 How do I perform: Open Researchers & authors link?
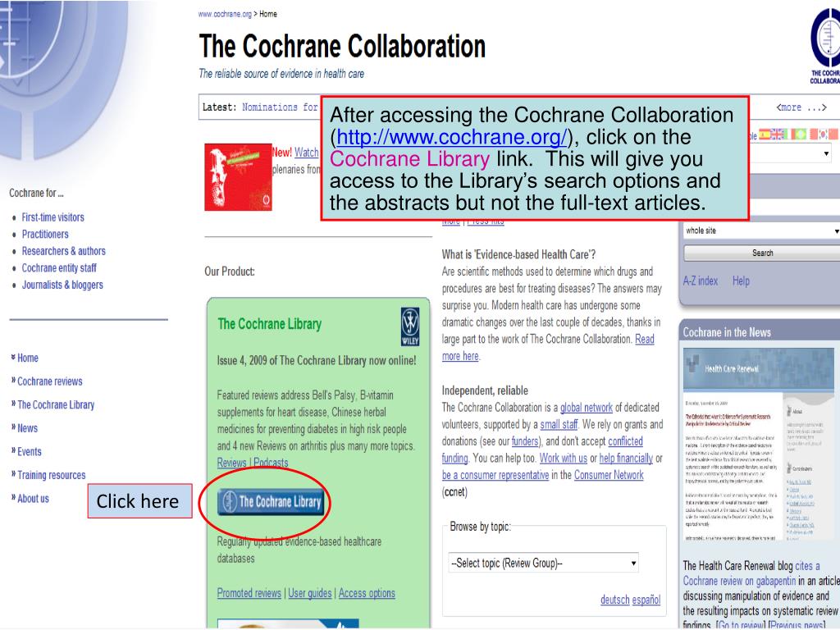coord(64,251)
